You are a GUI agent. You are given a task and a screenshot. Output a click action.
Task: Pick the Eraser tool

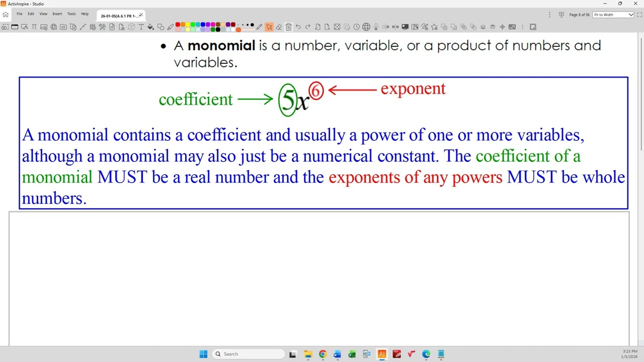pyautogui.click(x=279, y=27)
